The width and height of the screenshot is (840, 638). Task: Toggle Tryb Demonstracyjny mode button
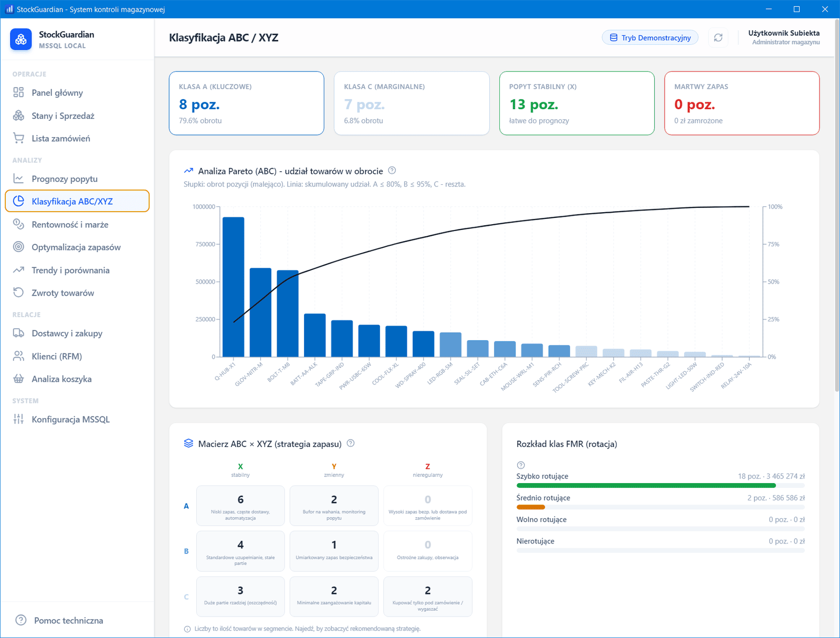tap(650, 38)
